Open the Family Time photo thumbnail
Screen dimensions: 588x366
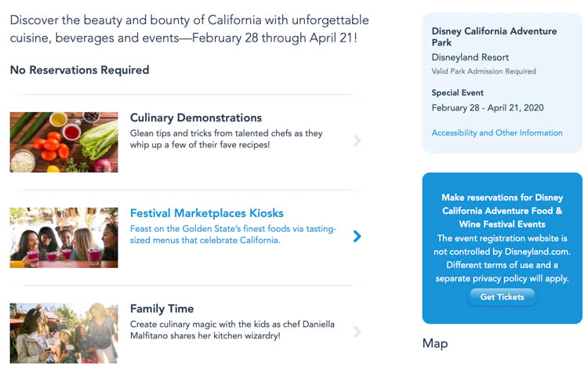click(64, 333)
